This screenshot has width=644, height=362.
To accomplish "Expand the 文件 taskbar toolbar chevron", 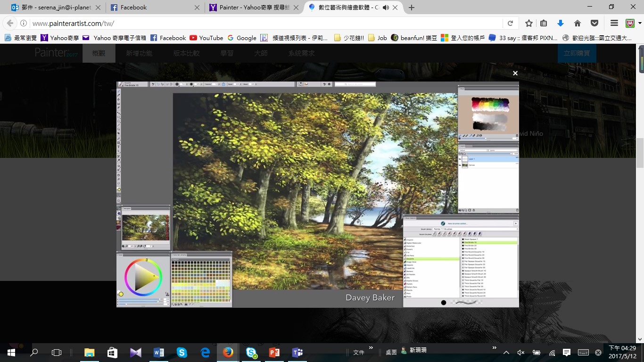I will pyautogui.click(x=371, y=348).
